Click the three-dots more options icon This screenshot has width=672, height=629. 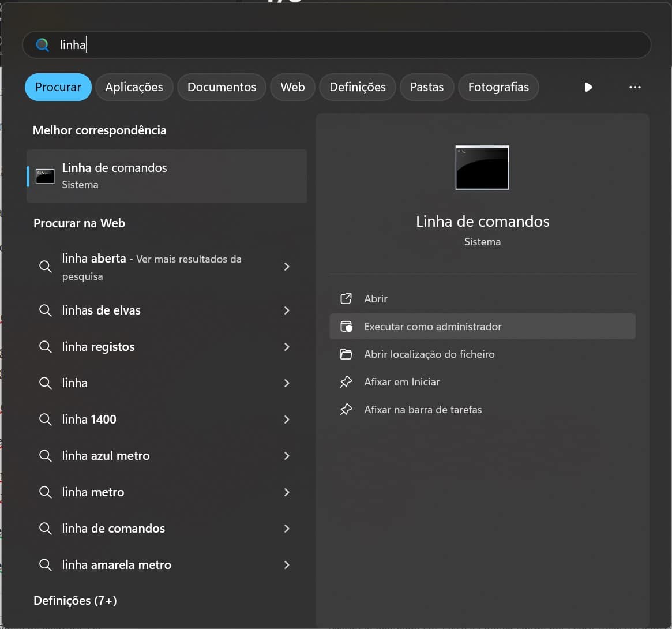(635, 87)
